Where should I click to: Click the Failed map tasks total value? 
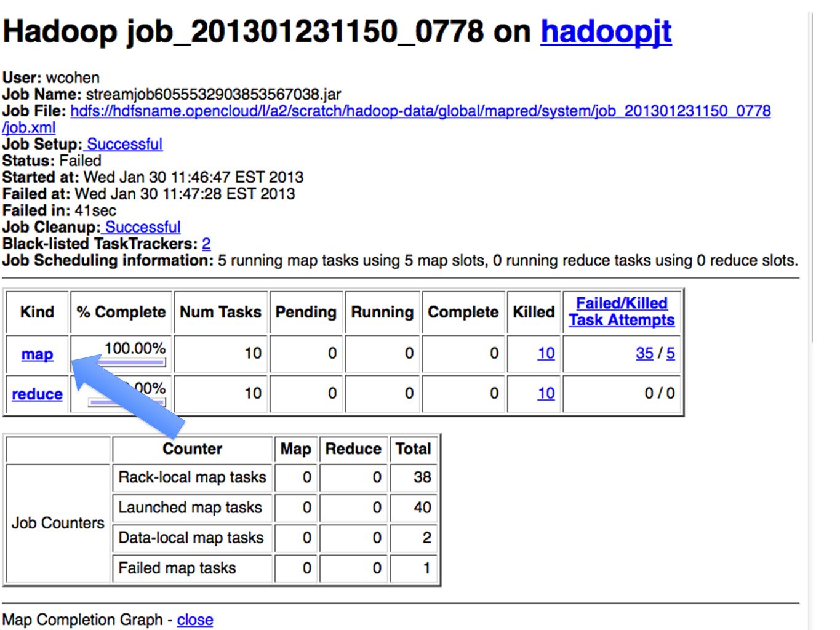tap(414, 568)
